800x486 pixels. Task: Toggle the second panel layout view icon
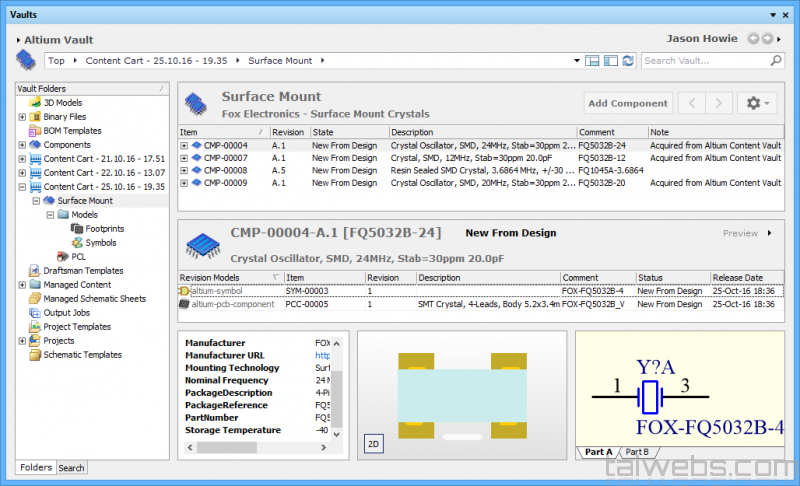609,61
